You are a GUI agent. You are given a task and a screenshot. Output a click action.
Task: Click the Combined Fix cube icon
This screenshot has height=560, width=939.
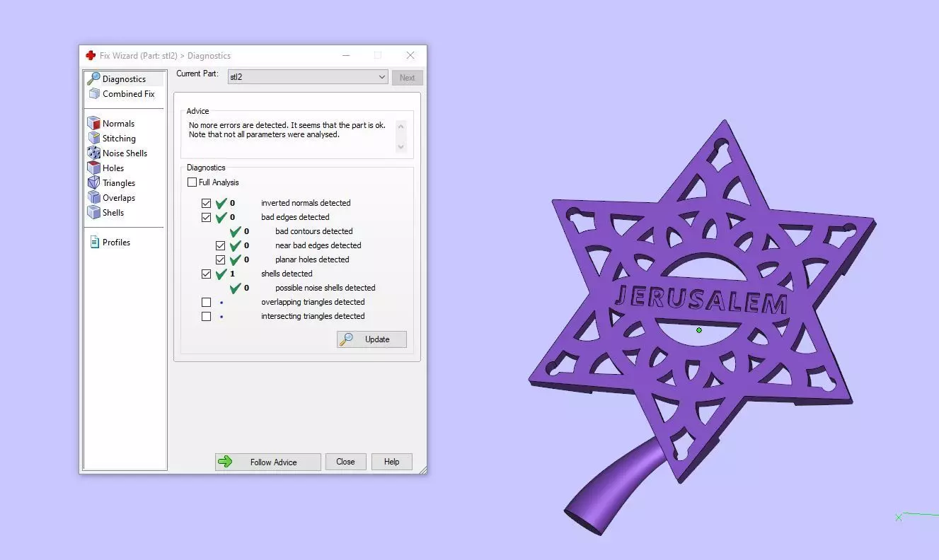[x=94, y=93]
